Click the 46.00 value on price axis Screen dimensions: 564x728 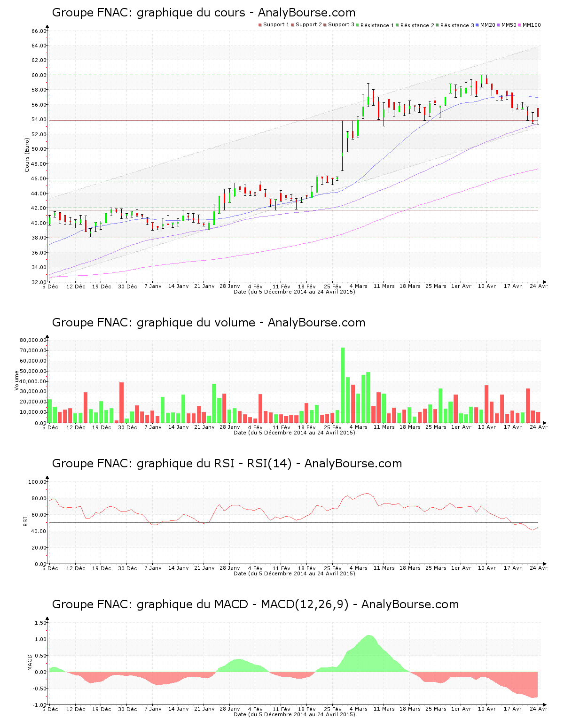pyautogui.click(x=39, y=178)
